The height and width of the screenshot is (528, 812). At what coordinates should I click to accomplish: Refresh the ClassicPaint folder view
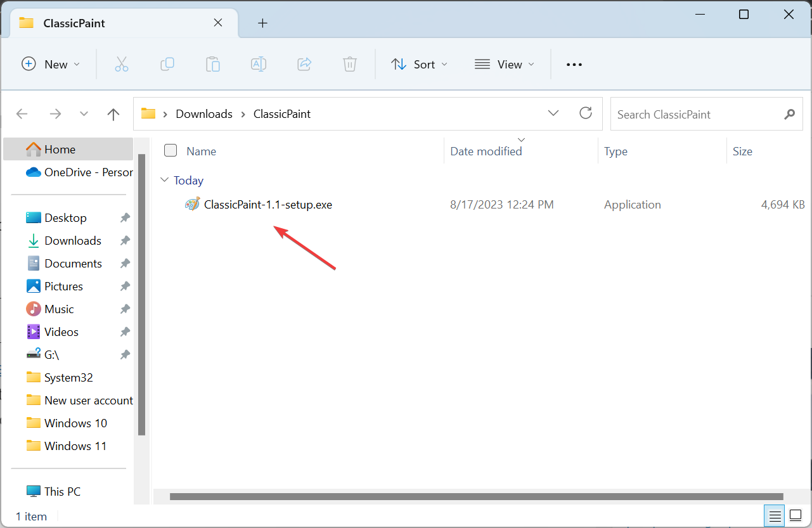[586, 113]
